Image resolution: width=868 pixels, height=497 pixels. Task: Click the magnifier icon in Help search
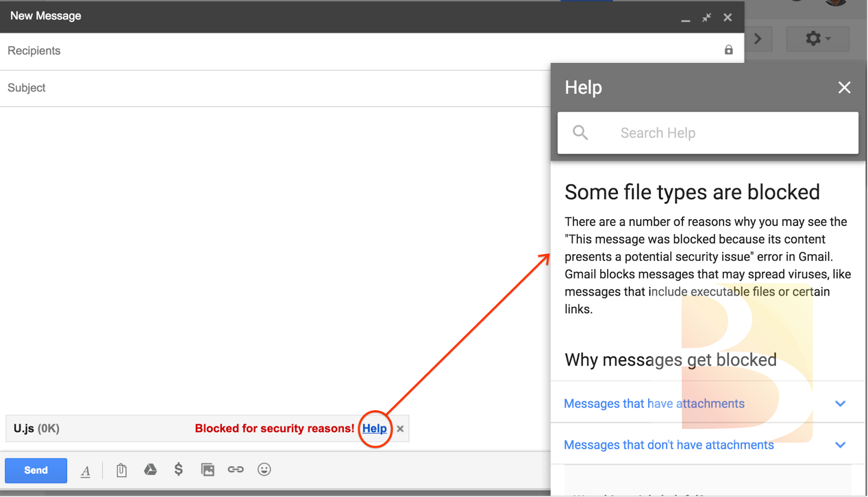point(580,132)
